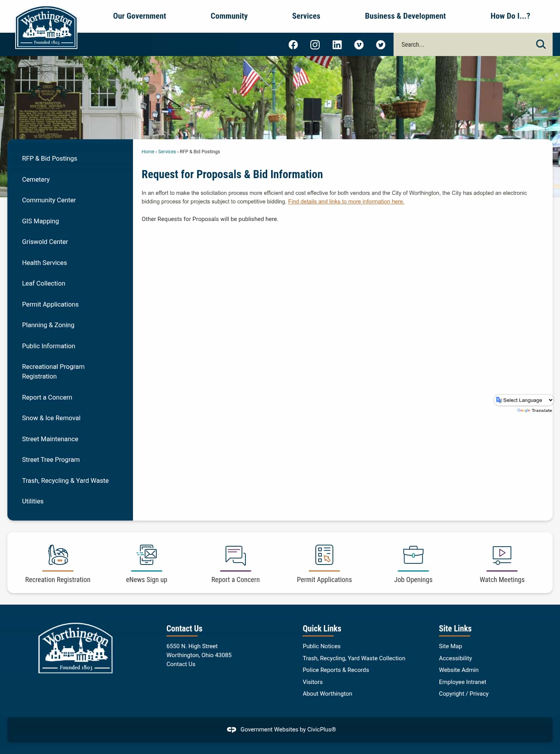The image size is (560, 754).
Task: Select RFP & Bid Postings in sidebar
Action: click(49, 158)
